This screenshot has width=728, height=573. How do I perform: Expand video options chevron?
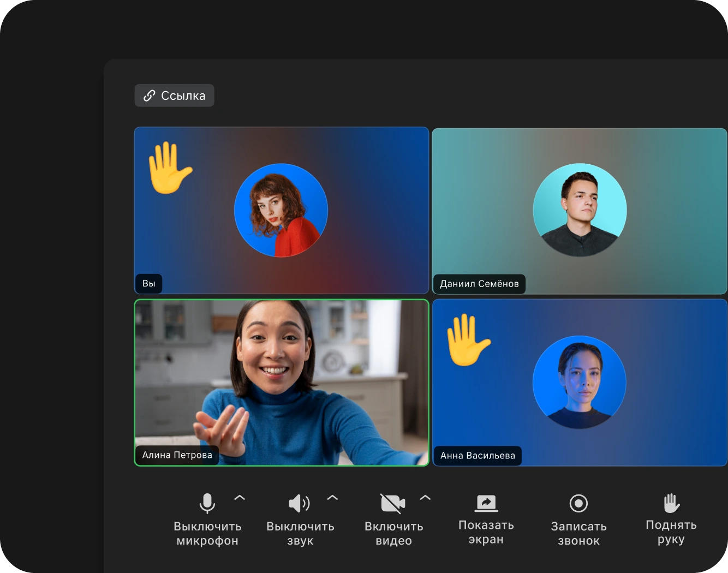425,497
